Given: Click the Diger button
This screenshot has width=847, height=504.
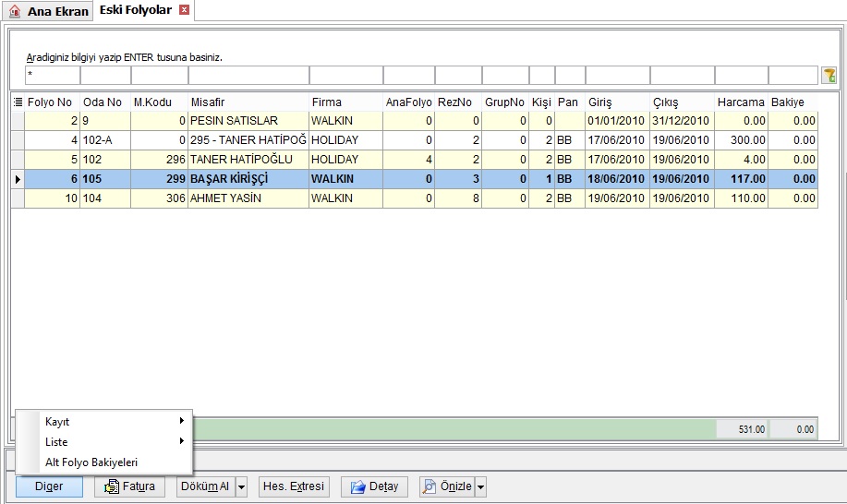Looking at the screenshot, I should pos(49,486).
